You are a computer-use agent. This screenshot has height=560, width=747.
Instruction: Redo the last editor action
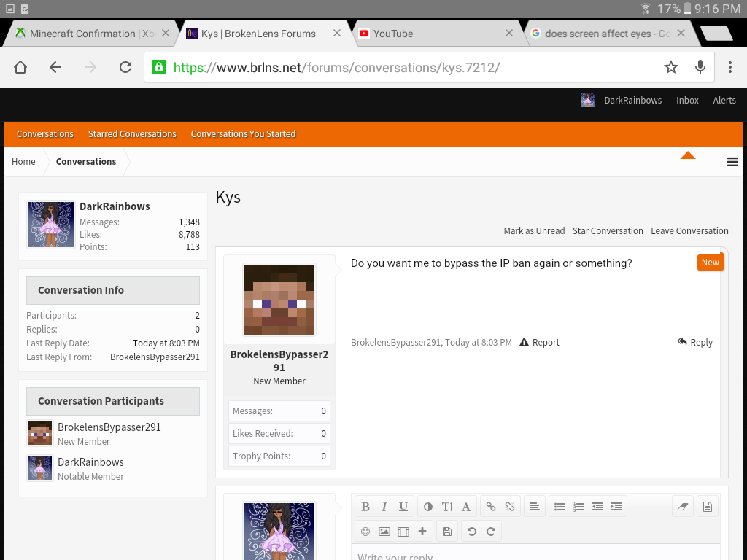(x=491, y=532)
